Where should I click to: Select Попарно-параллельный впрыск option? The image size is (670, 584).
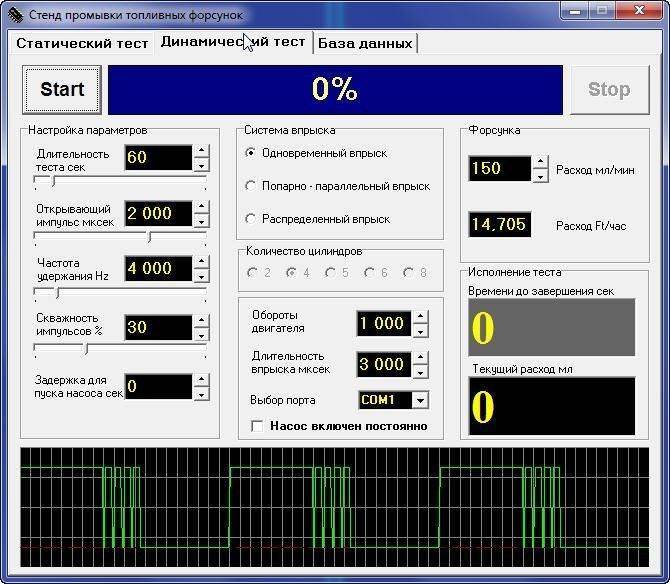coord(251,186)
